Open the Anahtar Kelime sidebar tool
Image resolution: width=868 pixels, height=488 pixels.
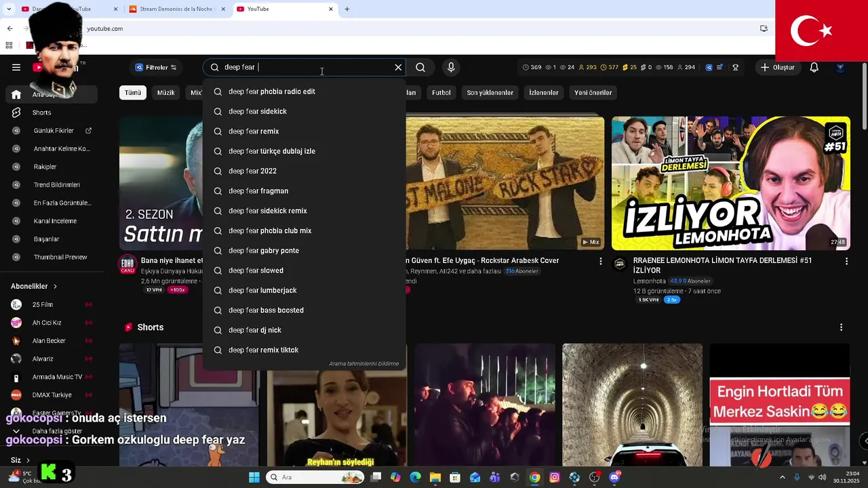pos(62,148)
